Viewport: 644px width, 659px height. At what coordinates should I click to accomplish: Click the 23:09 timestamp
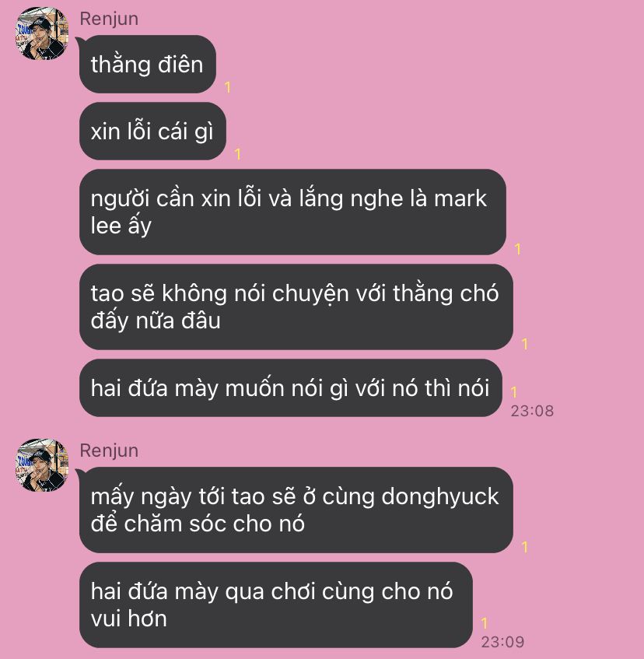coord(502,642)
